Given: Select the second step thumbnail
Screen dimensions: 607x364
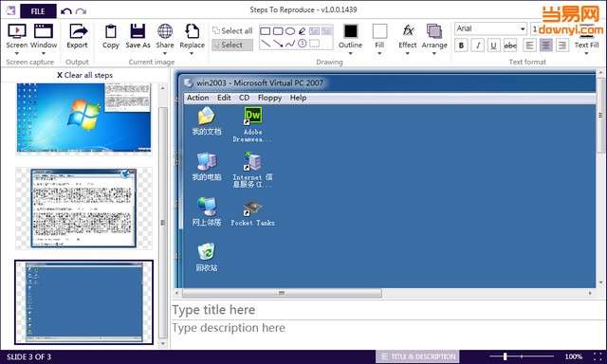Looking at the screenshot, I should pyautogui.click(x=83, y=209).
